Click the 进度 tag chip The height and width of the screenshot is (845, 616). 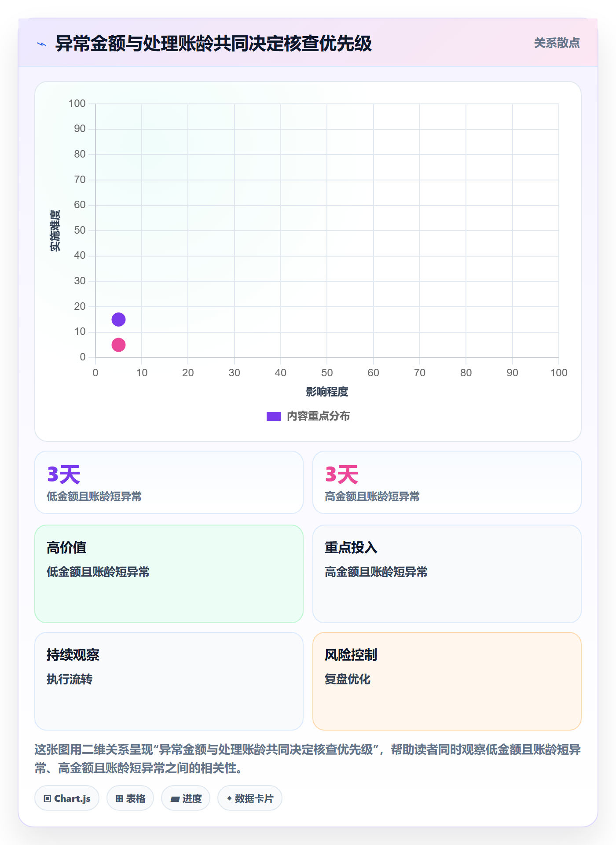pyautogui.click(x=186, y=798)
